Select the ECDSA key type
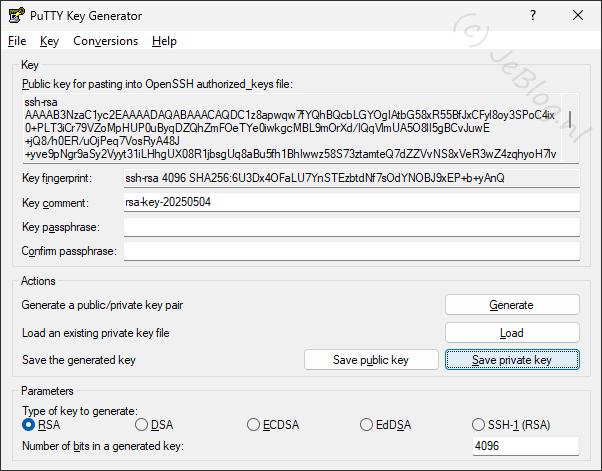 click(254, 425)
